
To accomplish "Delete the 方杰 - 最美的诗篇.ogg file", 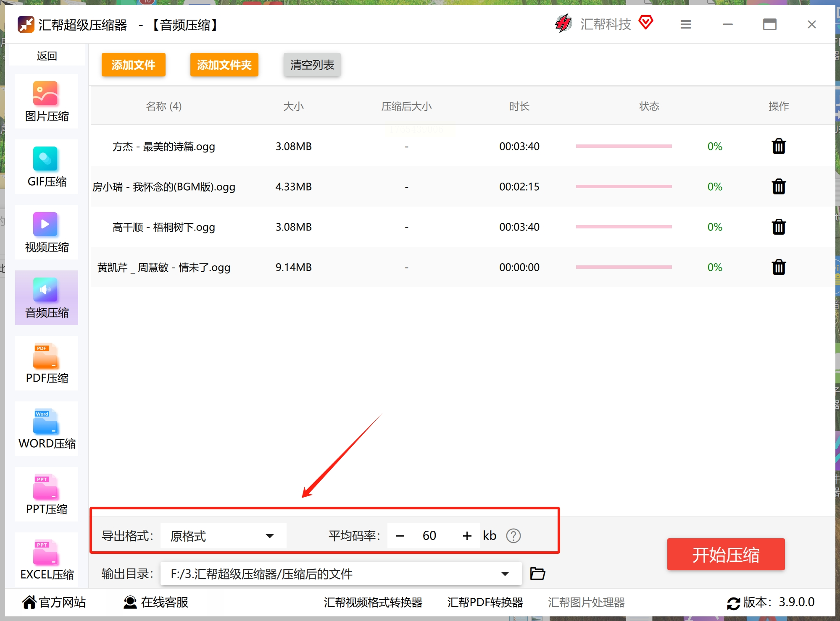I will (778, 147).
